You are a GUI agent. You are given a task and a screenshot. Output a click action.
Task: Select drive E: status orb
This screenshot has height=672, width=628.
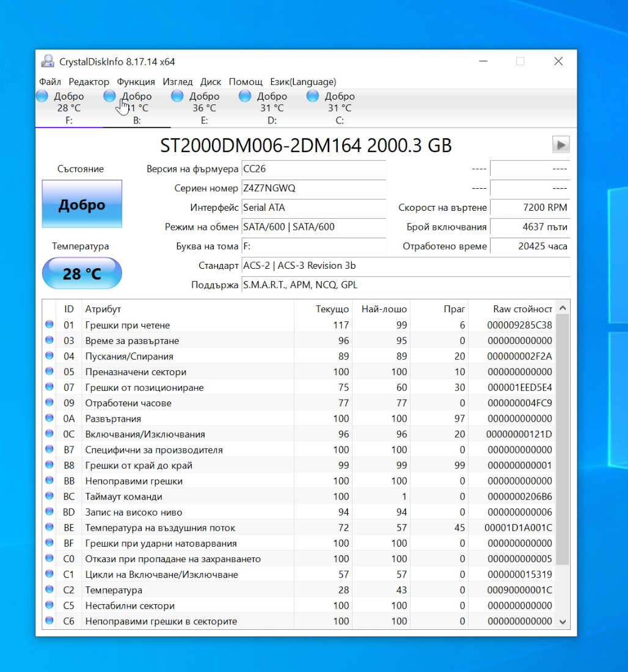(x=177, y=96)
